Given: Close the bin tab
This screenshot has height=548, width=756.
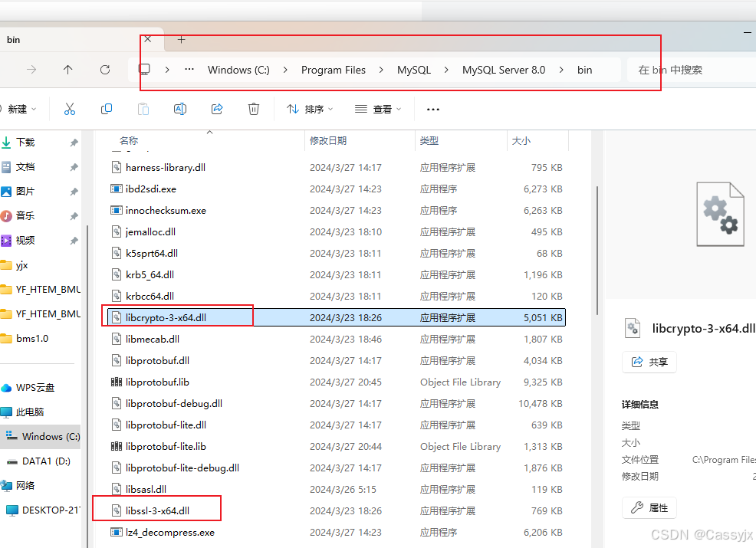Looking at the screenshot, I should click(x=147, y=39).
